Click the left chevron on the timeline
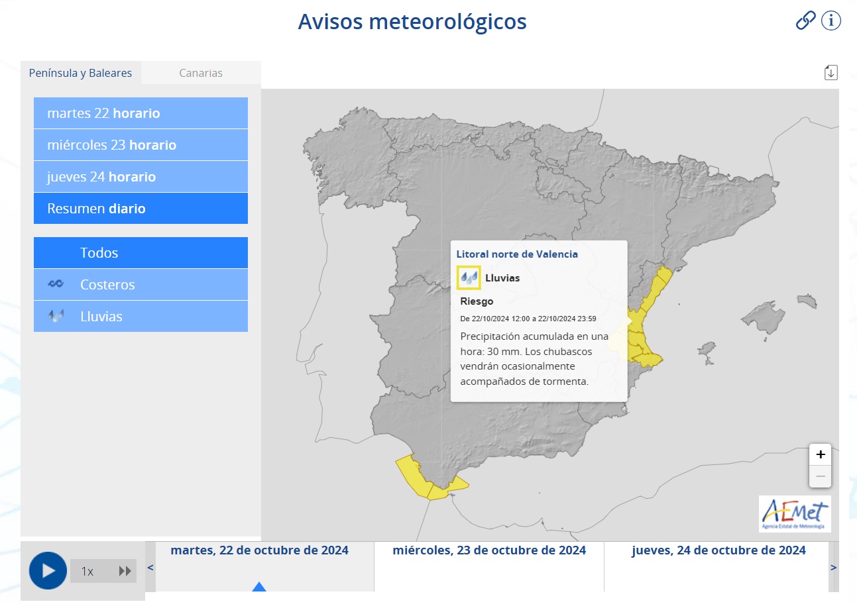 pyautogui.click(x=150, y=568)
